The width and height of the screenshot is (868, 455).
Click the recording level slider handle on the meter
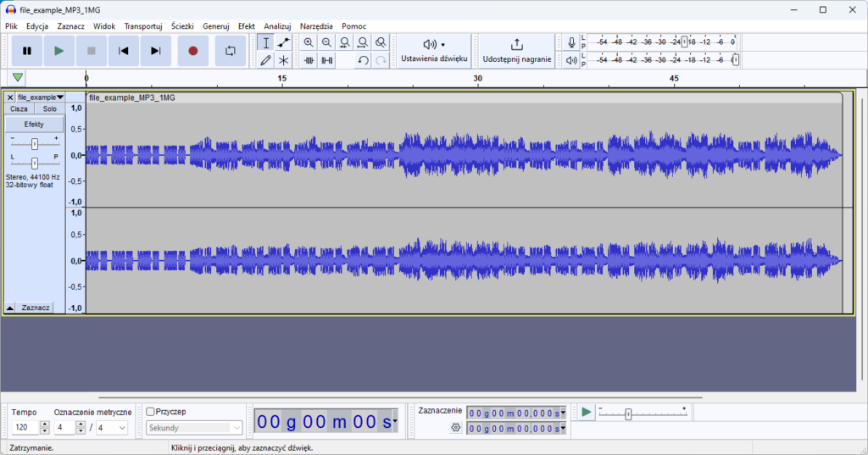pyautogui.click(x=684, y=42)
